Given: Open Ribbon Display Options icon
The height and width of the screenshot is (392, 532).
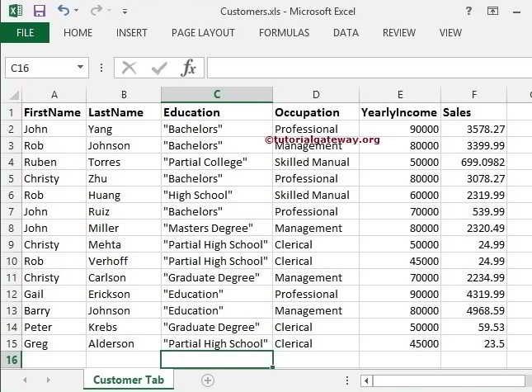Looking at the screenshot, I should click(492, 12).
